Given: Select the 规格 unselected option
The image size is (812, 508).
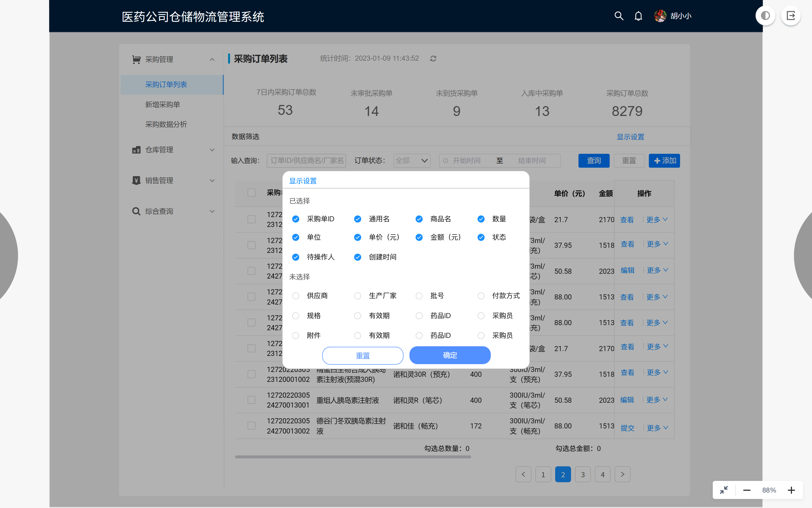Looking at the screenshot, I should [295, 316].
